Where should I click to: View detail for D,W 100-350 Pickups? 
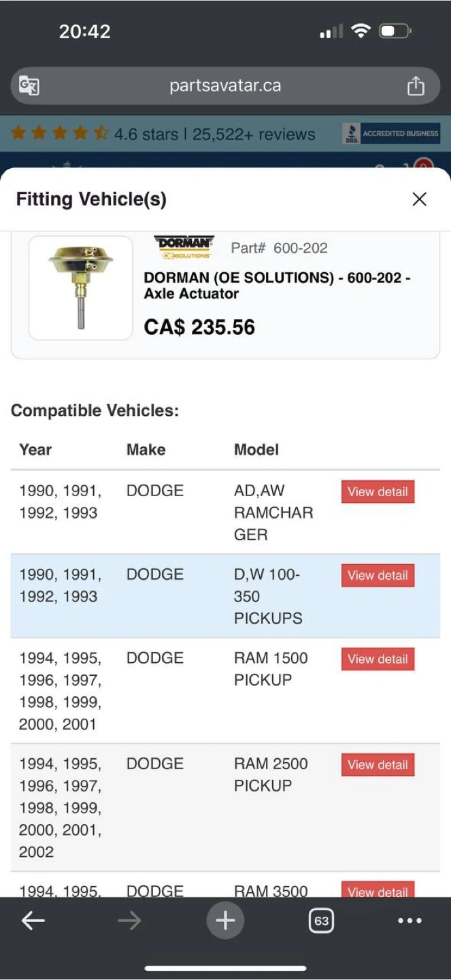click(x=378, y=576)
